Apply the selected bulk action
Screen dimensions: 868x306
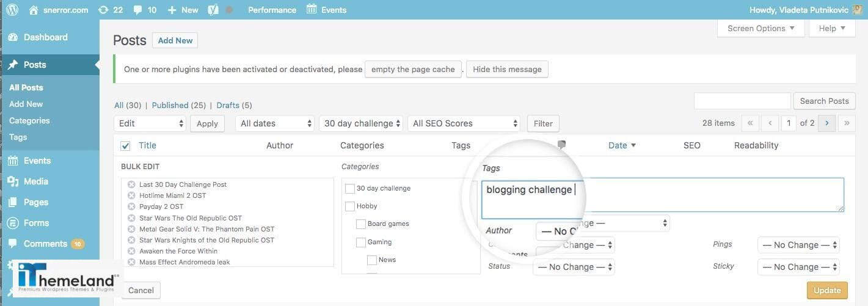tap(207, 123)
